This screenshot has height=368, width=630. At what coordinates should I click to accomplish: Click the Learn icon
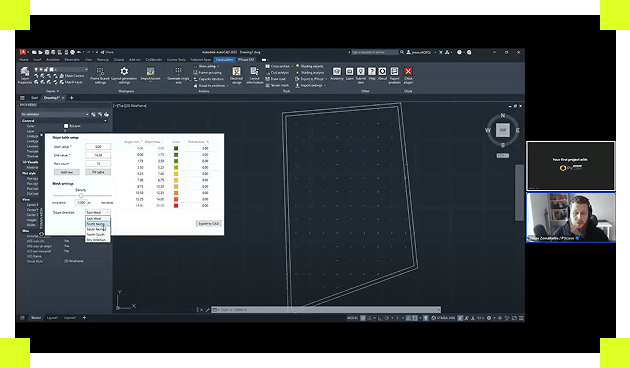[x=350, y=73]
